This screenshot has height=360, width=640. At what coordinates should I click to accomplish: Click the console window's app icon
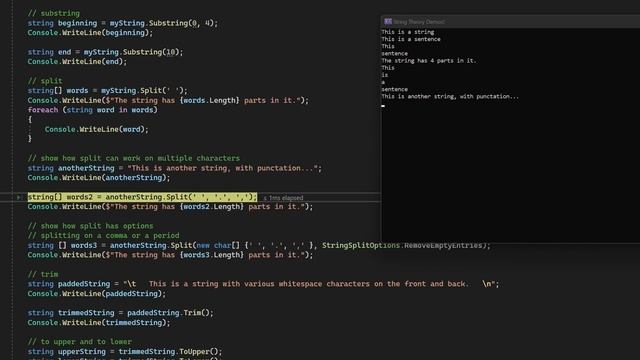388,21
